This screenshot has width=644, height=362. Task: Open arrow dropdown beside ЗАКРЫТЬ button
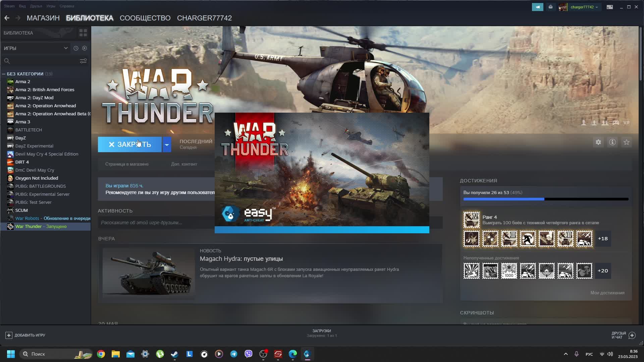(x=167, y=145)
